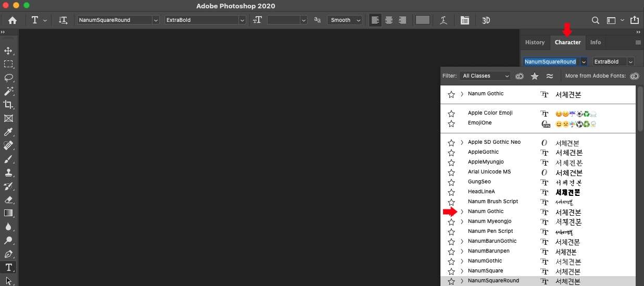The image size is (644, 286).
Task: Click the font list scrollbar
Action: point(640,109)
